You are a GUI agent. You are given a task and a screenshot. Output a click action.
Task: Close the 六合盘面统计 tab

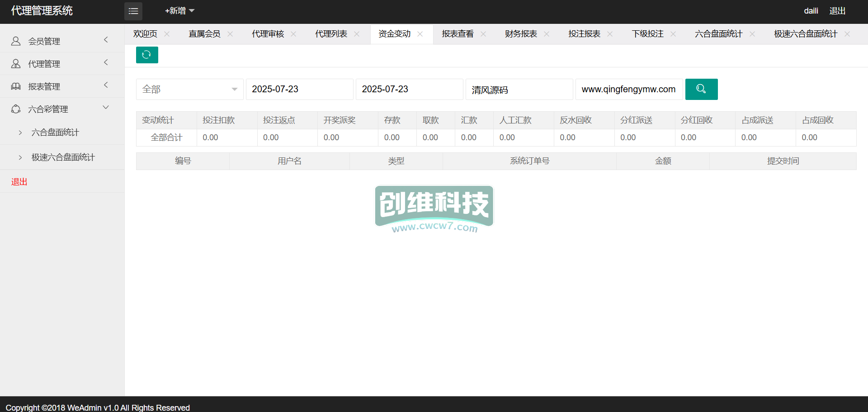coord(752,34)
